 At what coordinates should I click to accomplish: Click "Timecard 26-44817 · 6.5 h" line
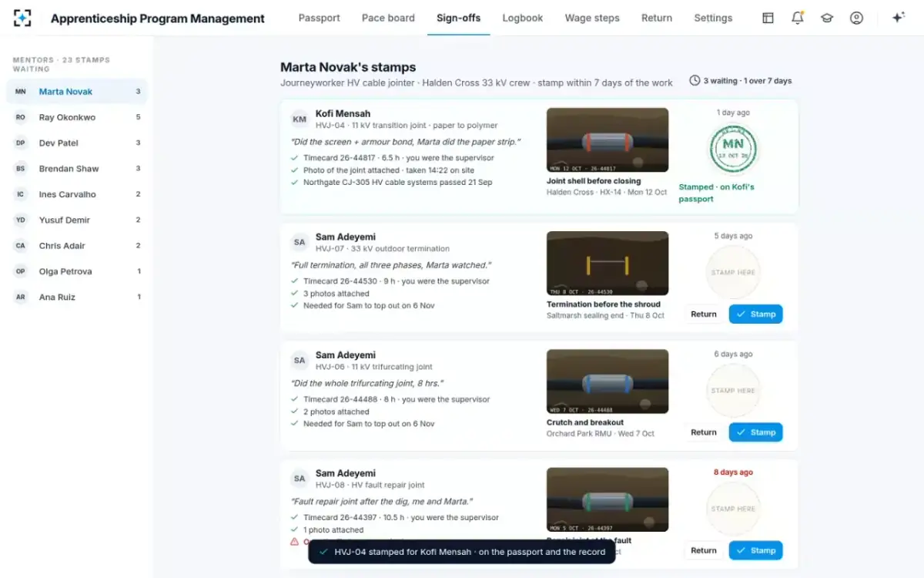[x=399, y=158]
